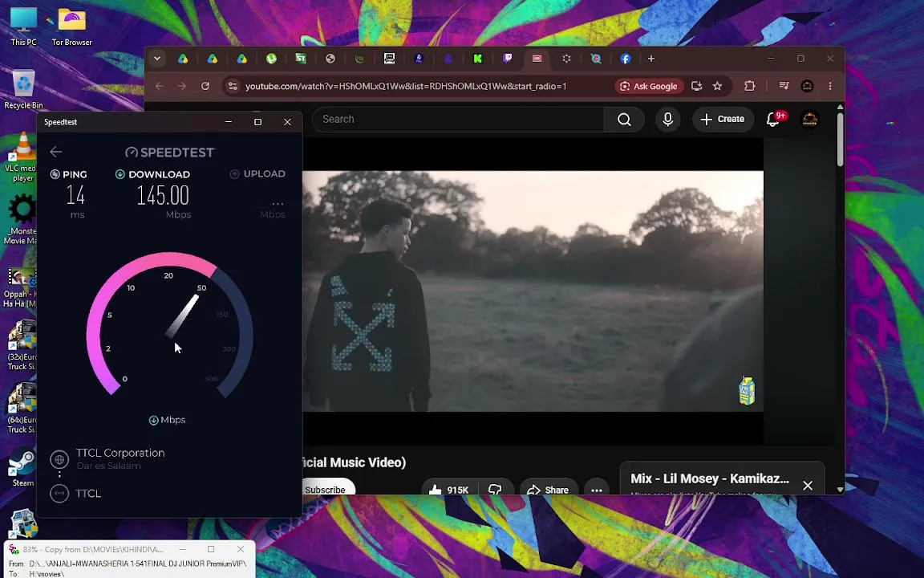This screenshot has width=924, height=578.
Task: Click install app icon in address bar
Action: tap(696, 86)
